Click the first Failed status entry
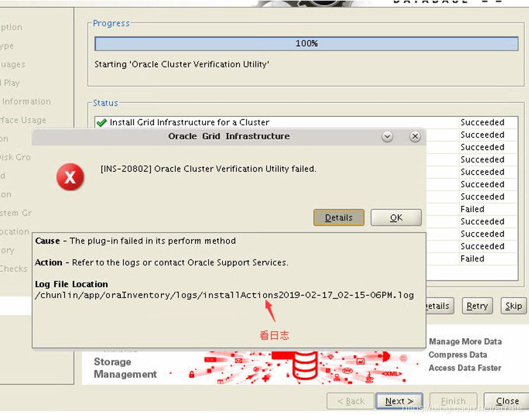The height and width of the screenshot is (420, 529). coord(472,209)
